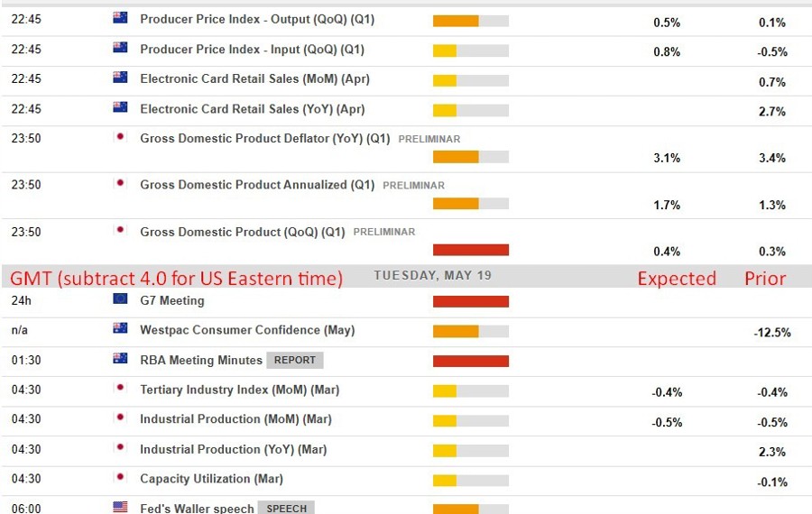Open Electronic Card Retail Sales (MoM) (Apr) event
This screenshot has height=514, width=812.
[254, 79]
